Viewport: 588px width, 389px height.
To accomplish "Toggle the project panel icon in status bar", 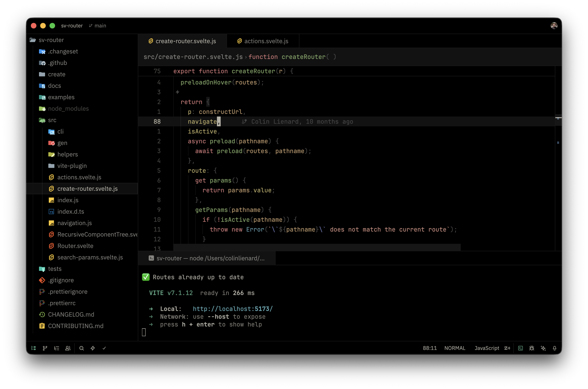I will [34, 348].
